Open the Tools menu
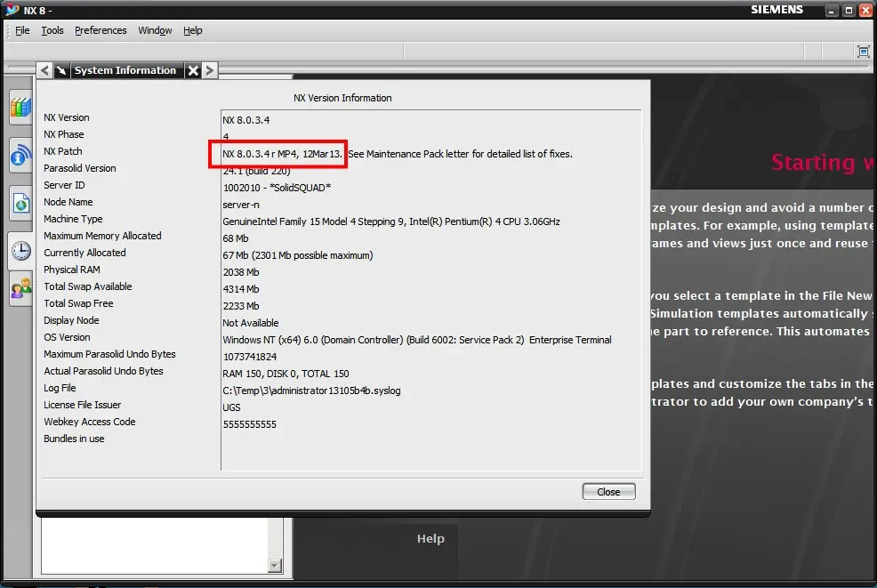The height and width of the screenshot is (588, 877). coord(52,30)
